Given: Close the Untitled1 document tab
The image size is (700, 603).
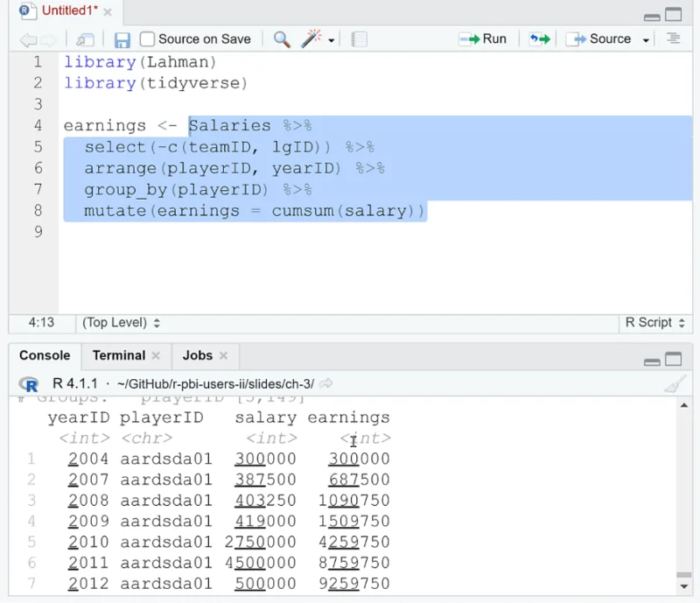Looking at the screenshot, I should pos(108,12).
